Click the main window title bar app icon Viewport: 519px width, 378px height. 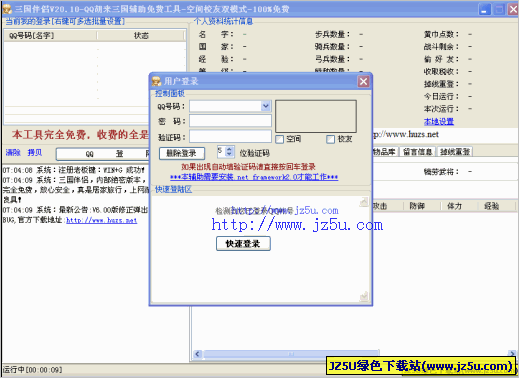point(7,9)
